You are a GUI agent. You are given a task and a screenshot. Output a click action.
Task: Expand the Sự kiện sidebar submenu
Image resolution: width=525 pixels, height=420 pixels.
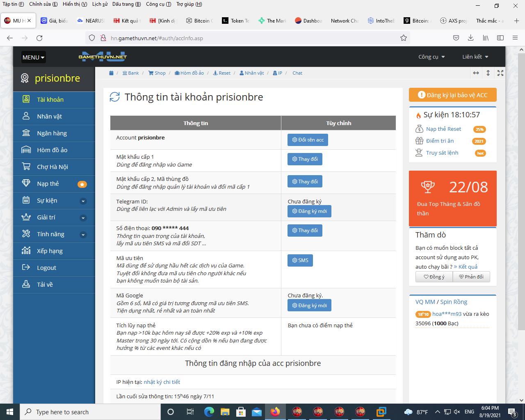[x=83, y=201]
